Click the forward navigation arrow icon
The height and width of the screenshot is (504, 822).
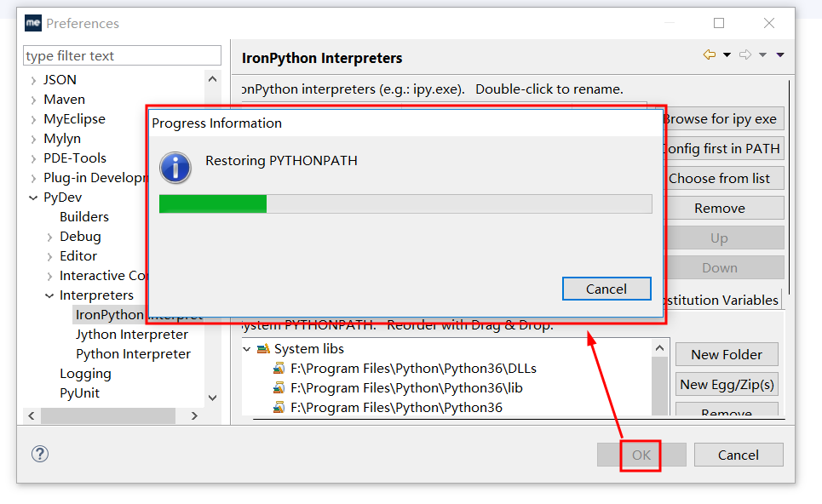[745, 54]
